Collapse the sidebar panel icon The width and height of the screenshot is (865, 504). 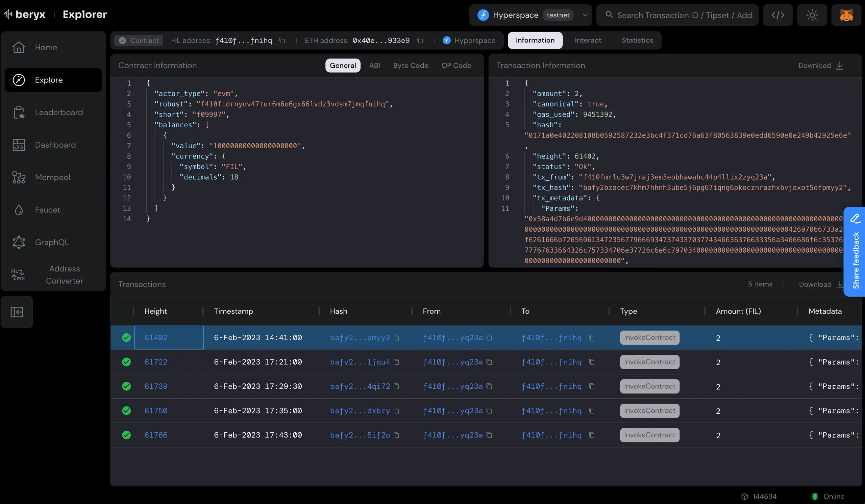point(17,312)
